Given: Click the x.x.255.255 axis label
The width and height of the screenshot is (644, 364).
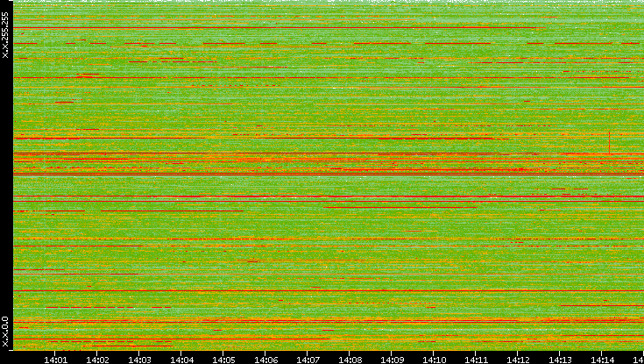Looking at the screenshot, I should pyautogui.click(x=5, y=35).
